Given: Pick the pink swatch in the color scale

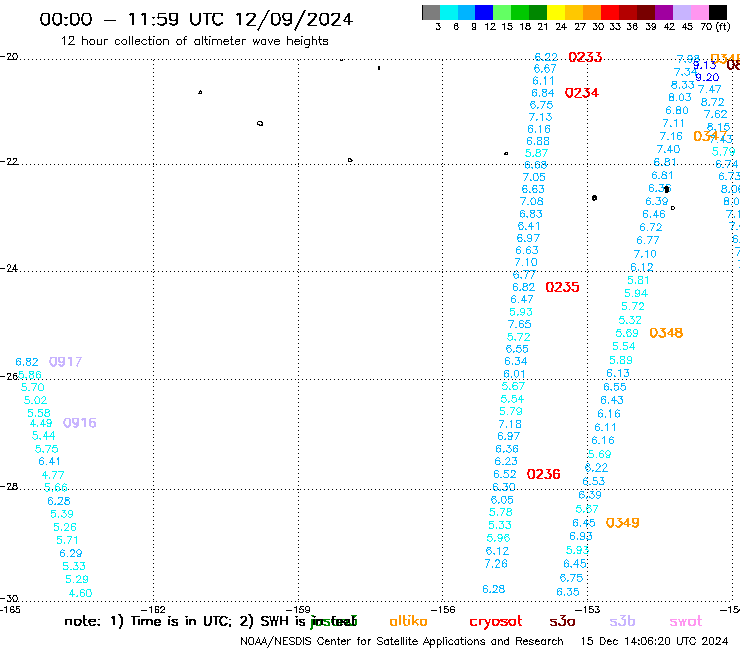Looking at the screenshot, I should tap(700, 12).
